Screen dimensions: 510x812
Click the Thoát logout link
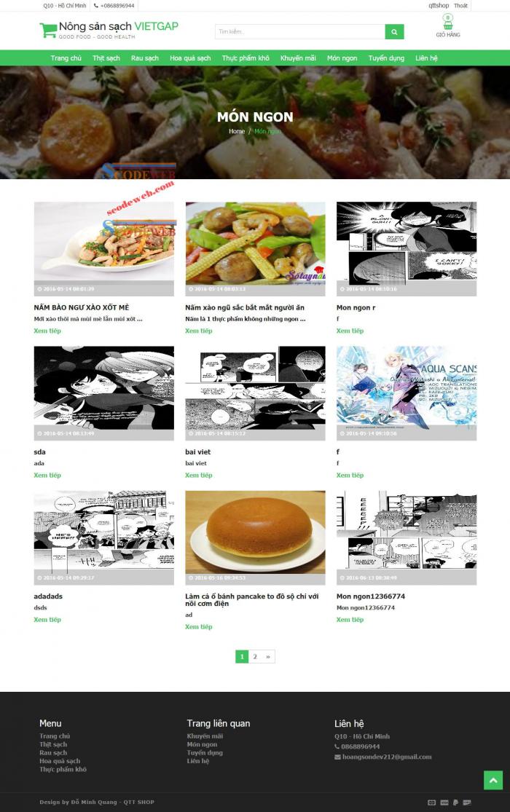[460, 6]
